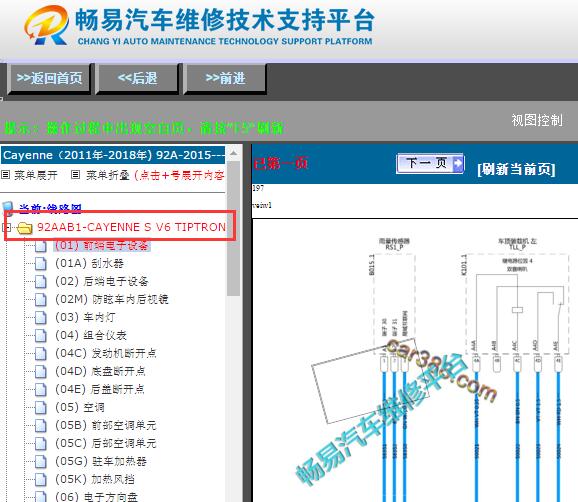The image size is (578, 502).
Task: Click page icon beside (04E) 后盖断开点
Action: [x=41, y=390]
